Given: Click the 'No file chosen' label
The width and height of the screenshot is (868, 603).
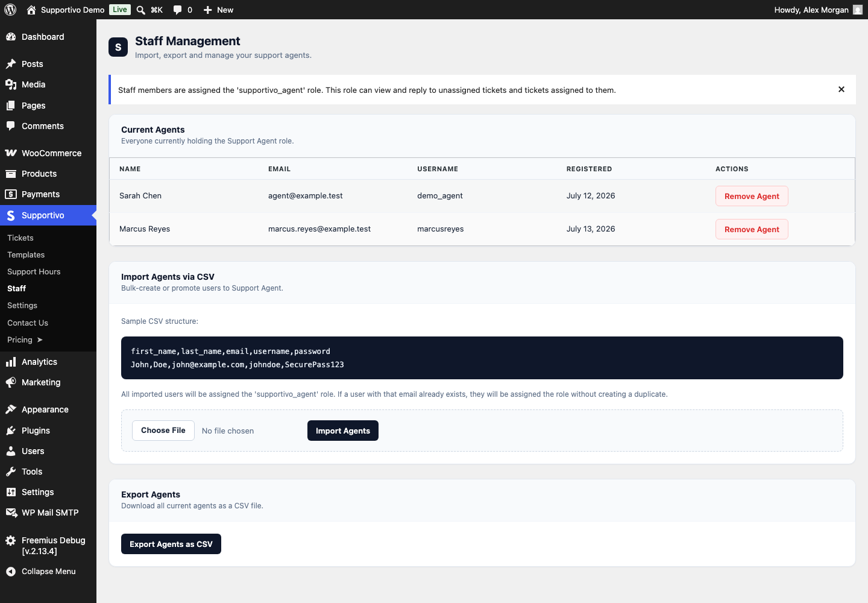Looking at the screenshot, I should coord(228,431).
